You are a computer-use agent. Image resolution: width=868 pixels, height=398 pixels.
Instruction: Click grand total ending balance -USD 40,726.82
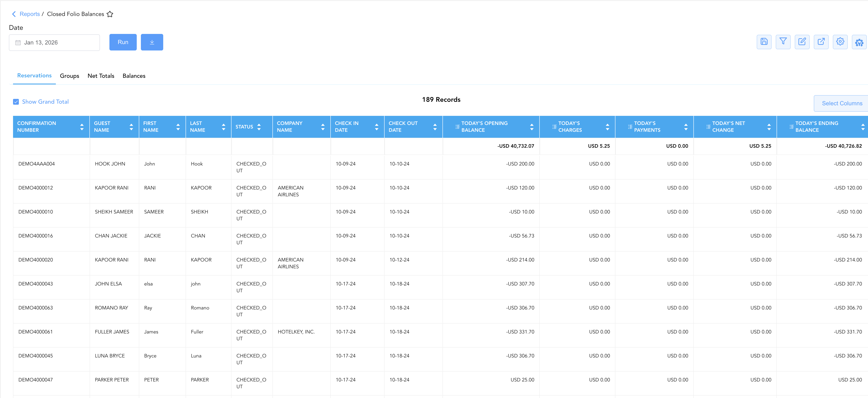(x=843, y=146)
